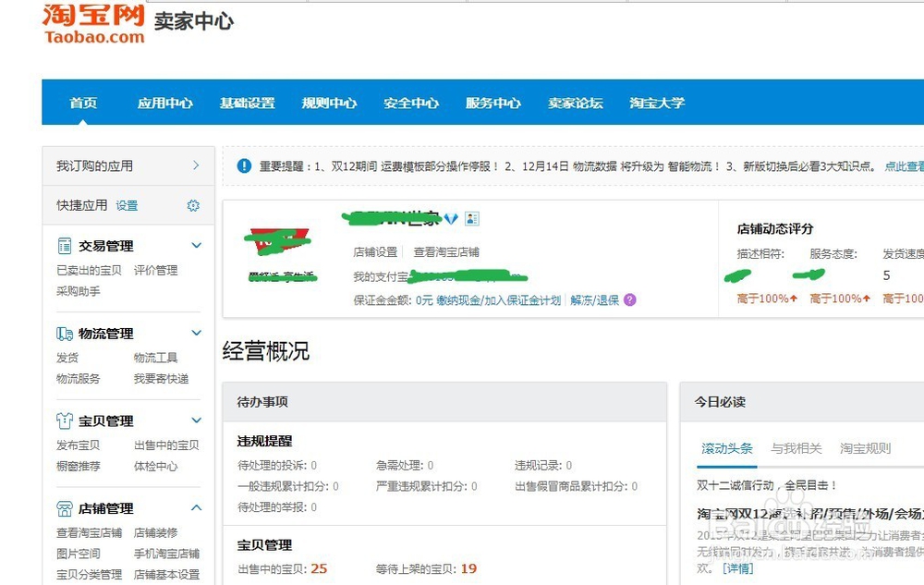Click the blue diamond badge by shop name
Viewport: 924px width, 585px height.
click(451, 219)
